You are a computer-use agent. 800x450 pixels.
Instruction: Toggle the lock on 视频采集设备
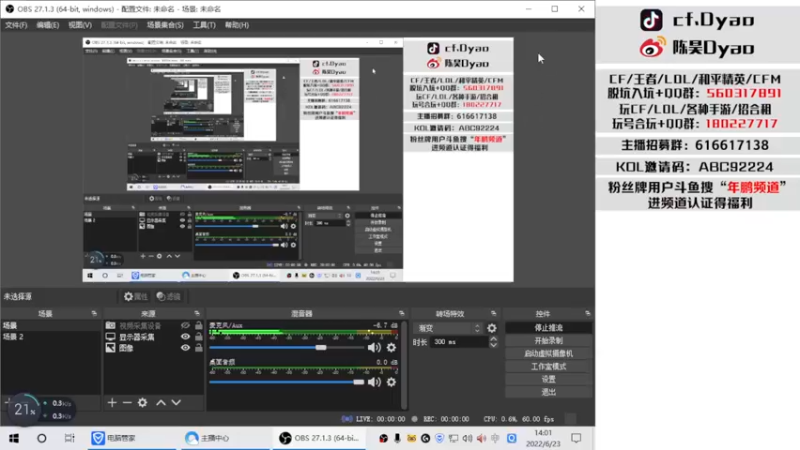click(198, 325)
